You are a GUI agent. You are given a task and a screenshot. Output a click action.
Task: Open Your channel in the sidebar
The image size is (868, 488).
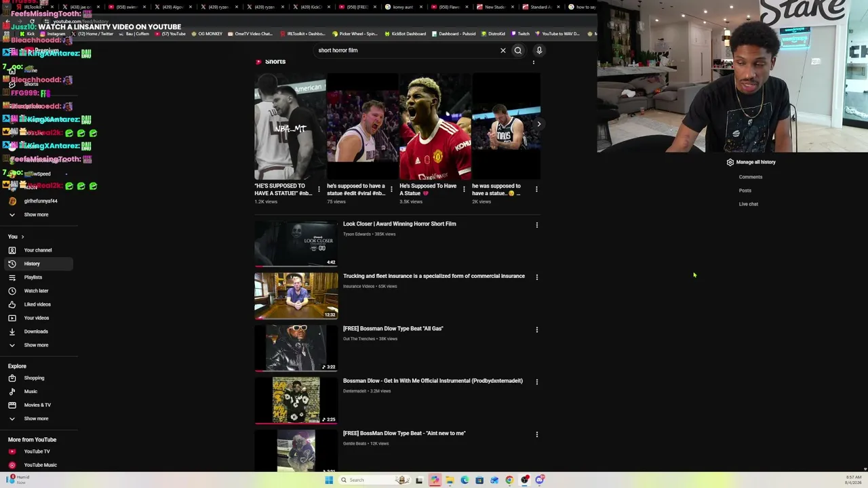(x=37, y=250)
